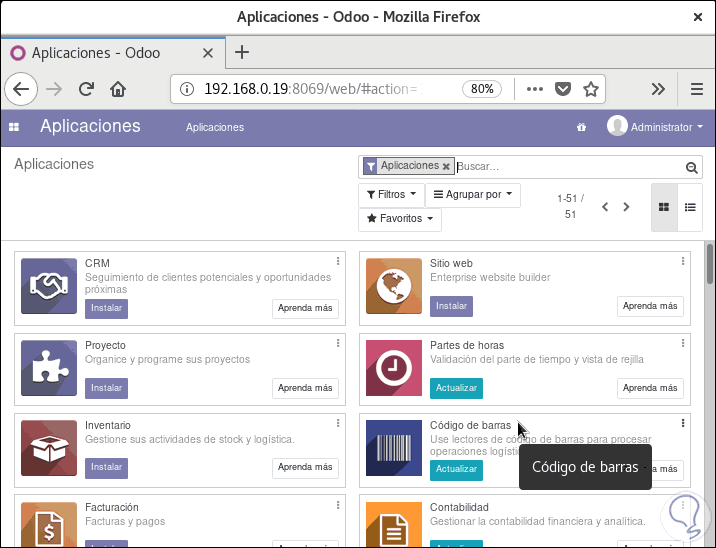Close the Aplicaciones - Odoo tab
This screenshot has height=548, width=716.
(x=208, y=53)
